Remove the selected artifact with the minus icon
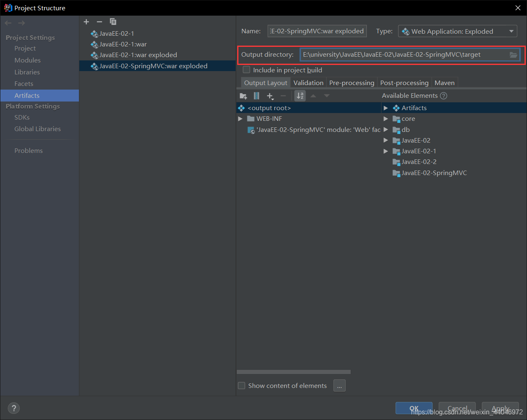Image resolution: width=527 pixels, height=420 pixels. click(99, 22)
